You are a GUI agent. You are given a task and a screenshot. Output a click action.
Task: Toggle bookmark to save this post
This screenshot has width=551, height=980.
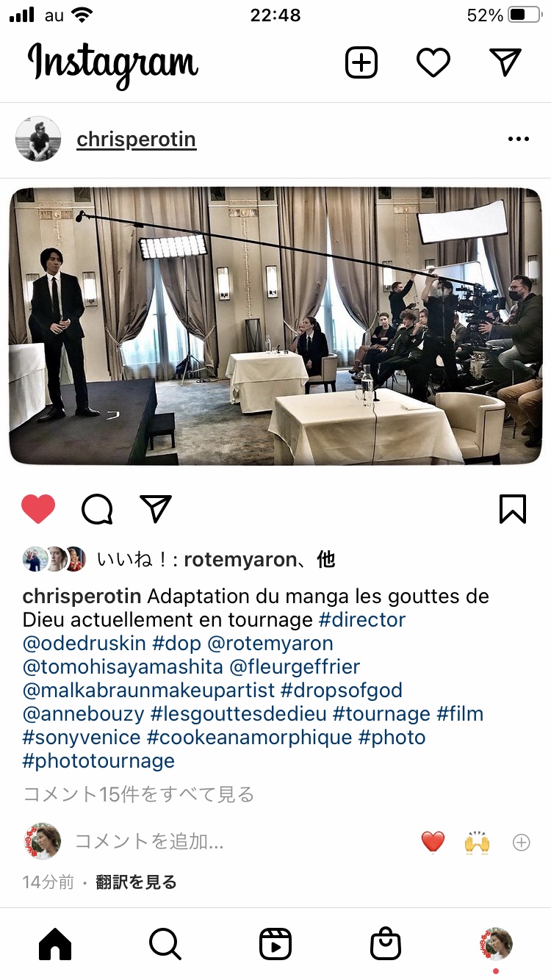point(513,508)
